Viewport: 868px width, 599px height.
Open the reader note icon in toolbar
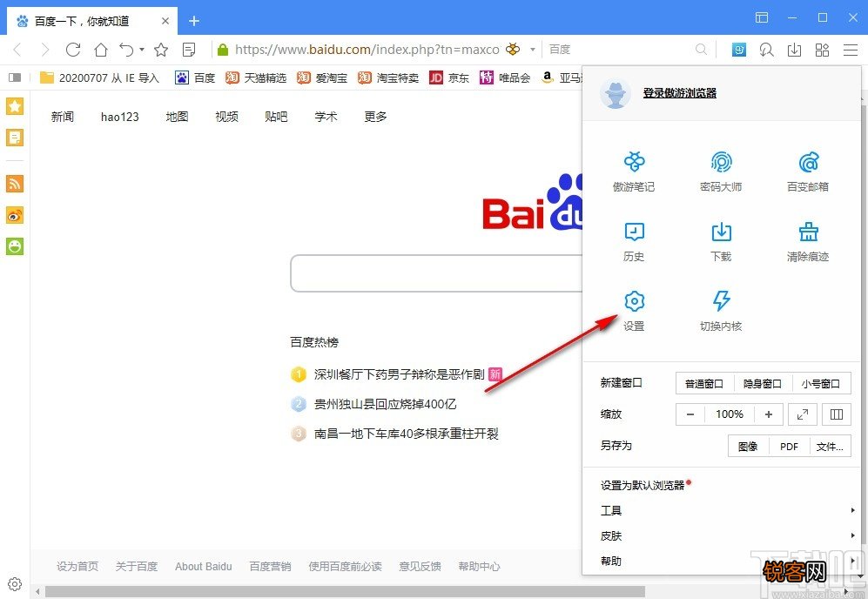click(x=189, y=50)
